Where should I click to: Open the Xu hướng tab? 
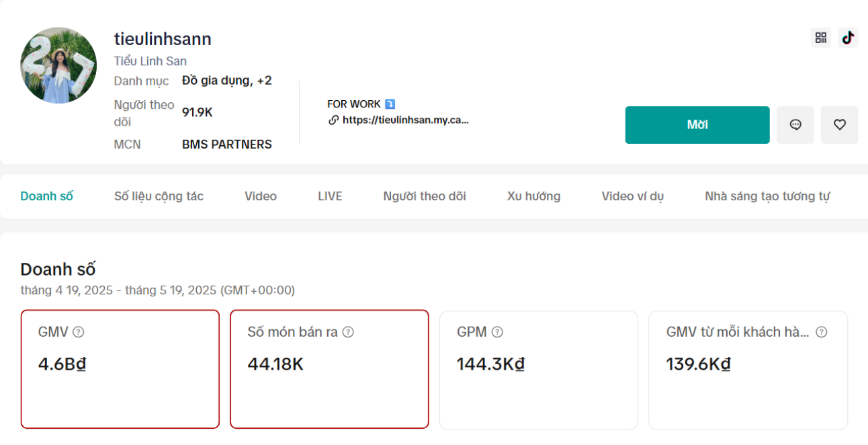coord(533,196)
